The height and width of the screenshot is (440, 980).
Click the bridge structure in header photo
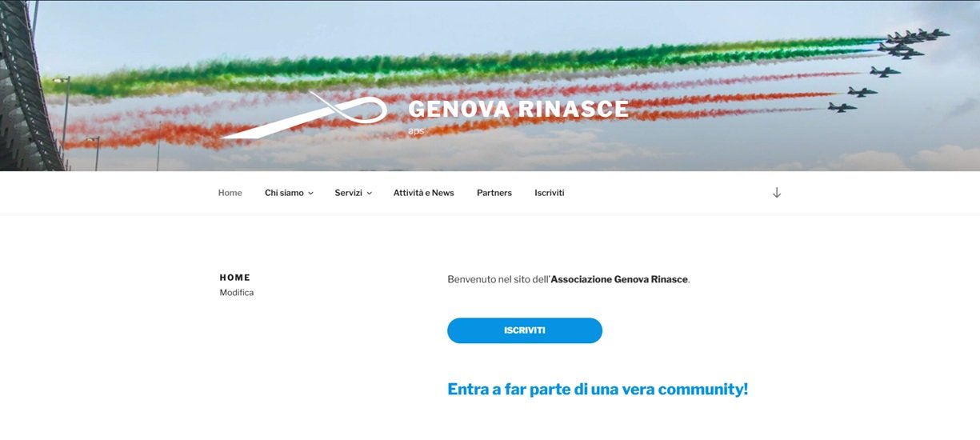tap(30, 86)
